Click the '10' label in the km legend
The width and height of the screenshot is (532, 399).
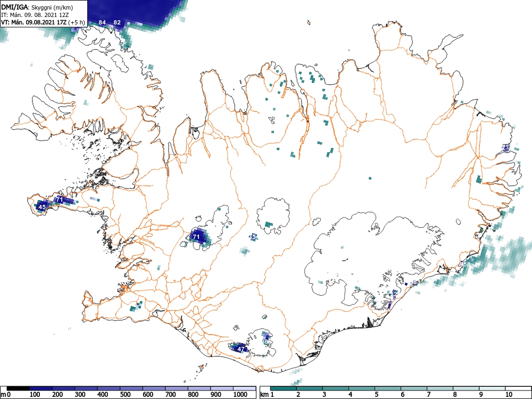click(x=508, y=395)
